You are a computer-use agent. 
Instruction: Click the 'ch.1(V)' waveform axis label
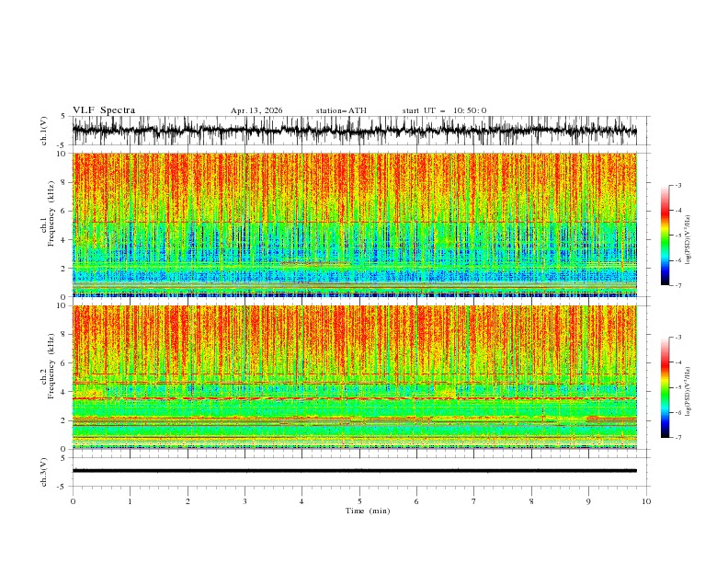44,131
